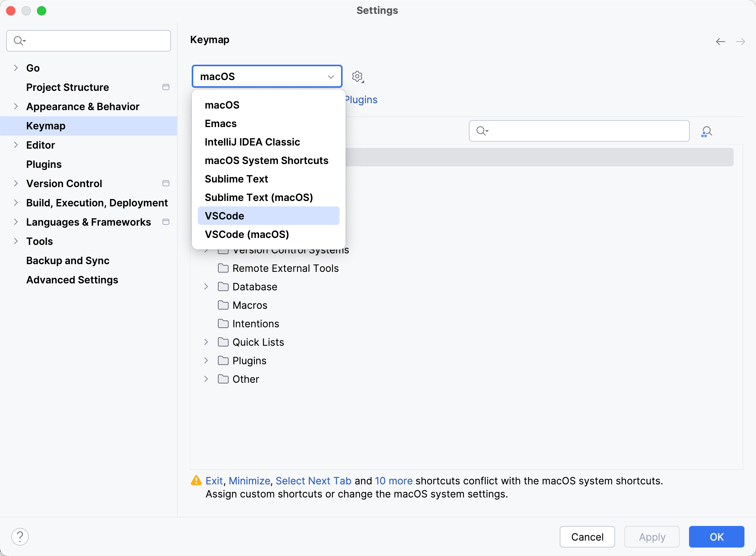The image size is (756, 556).
Task: Open the Help question mark button
Action: coord(20,536)
